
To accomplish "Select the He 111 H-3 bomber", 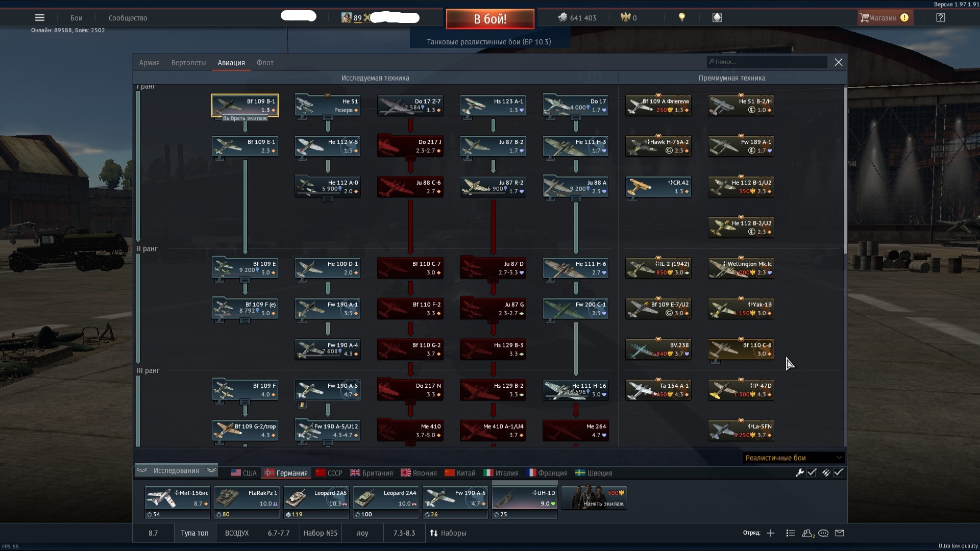I will (576, 146).
